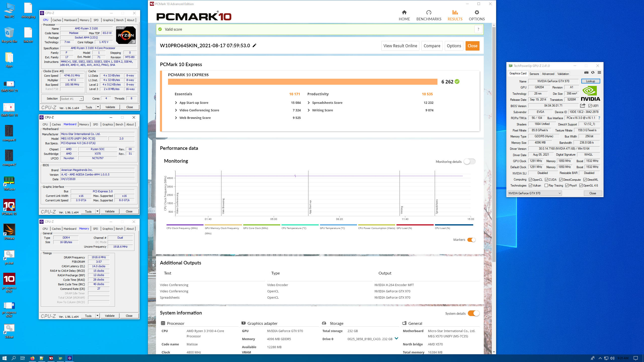Launch TM5.exe from desktop
Viewport: 644px width, 362px height.
pos(9,183)
